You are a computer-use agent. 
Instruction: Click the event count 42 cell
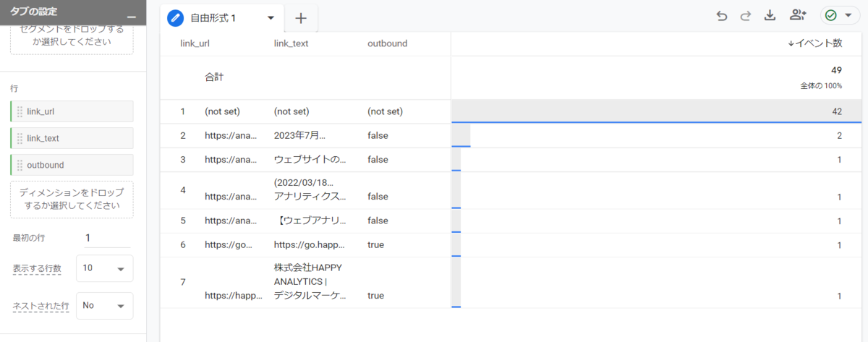click(837, 111)
